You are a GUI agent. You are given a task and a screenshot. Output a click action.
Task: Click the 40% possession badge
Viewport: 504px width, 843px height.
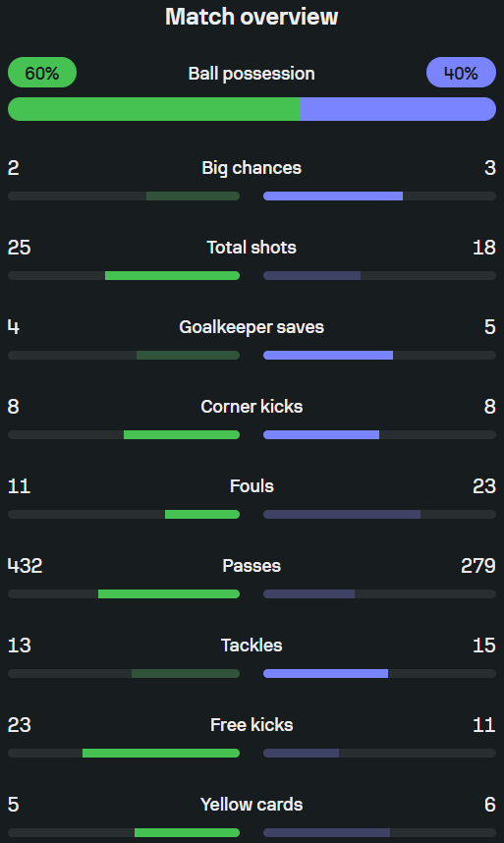pyautogui.click(x=461, y=73)
